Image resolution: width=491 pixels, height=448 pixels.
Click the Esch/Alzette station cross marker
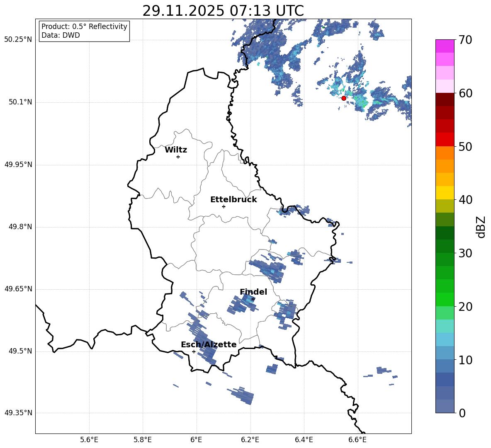coord(194,351)
